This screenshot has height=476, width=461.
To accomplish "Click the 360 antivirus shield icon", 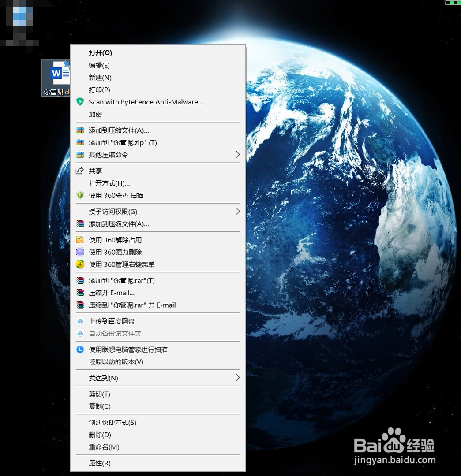I will [x=80, y=195].
